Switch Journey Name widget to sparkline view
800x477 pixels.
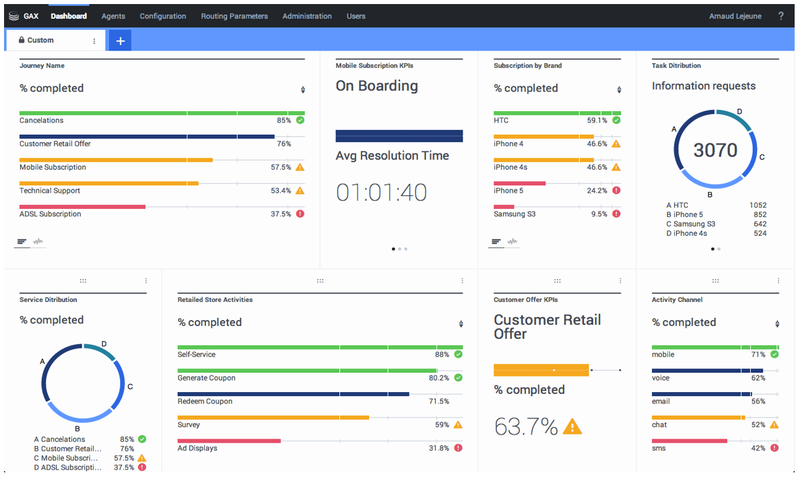(39, 241)
